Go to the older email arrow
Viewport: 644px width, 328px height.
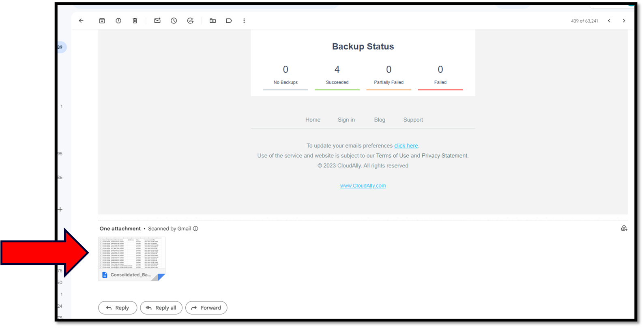pos(624,21)
